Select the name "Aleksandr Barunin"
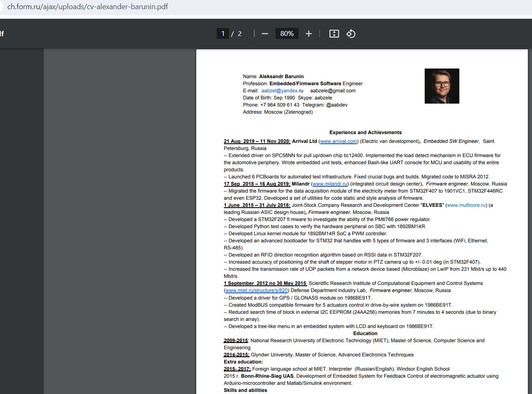 [x=281, y=76]
